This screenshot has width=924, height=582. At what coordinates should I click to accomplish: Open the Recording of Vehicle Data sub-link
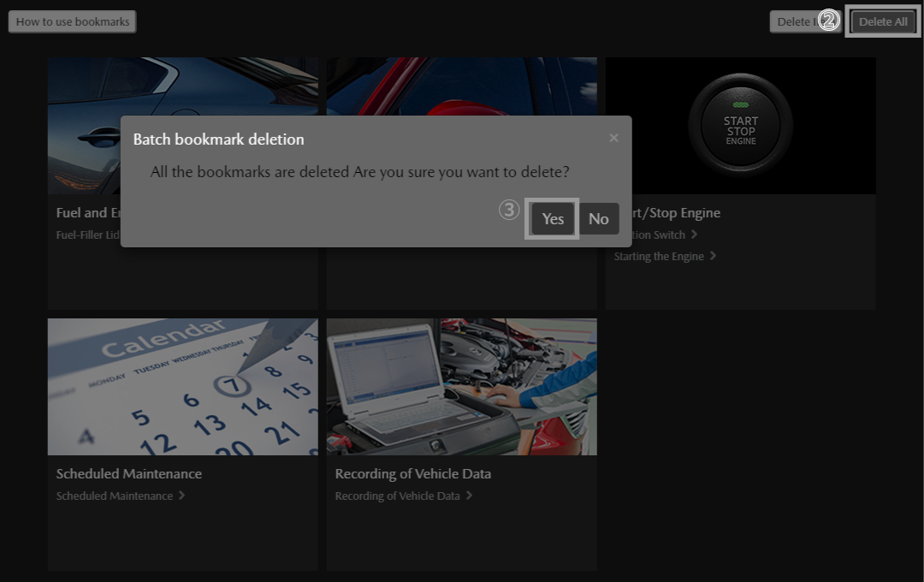point(397,496)
